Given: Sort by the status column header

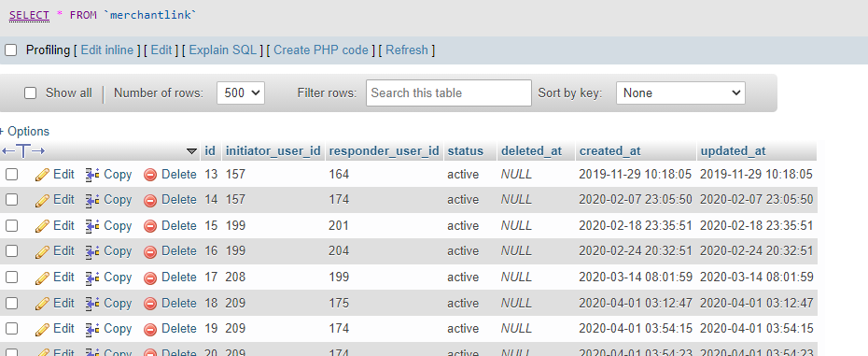Looking at the screenshot, I should tap(465, 150).
